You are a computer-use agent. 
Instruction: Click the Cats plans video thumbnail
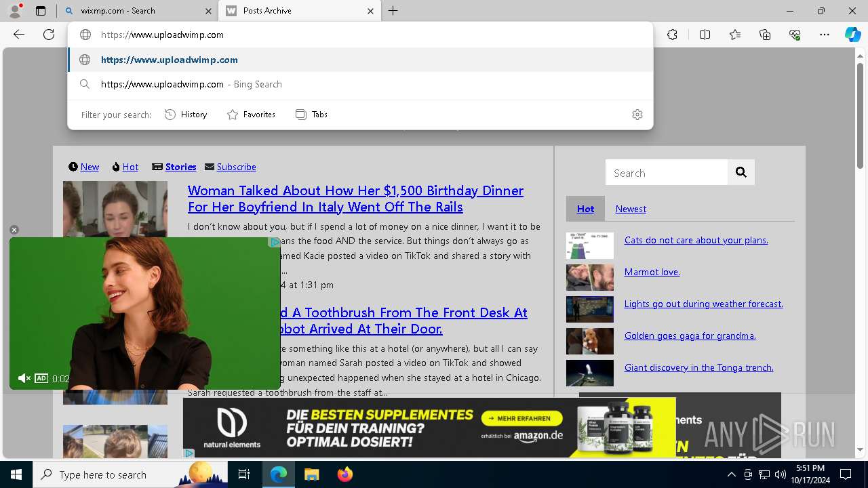point(590,246)
